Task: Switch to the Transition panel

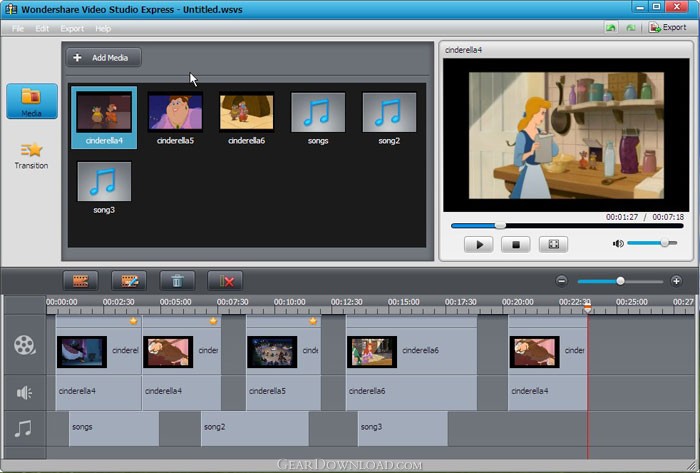Action: point(31,156)
